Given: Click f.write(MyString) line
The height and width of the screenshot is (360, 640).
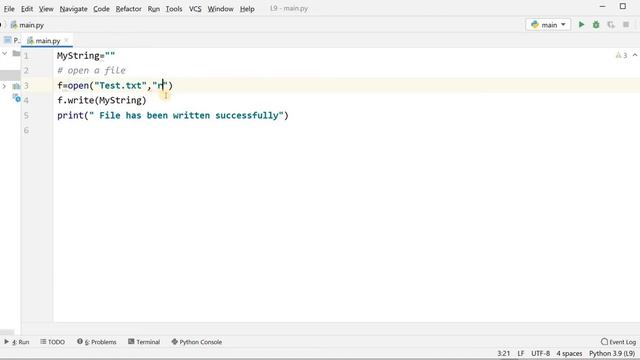Looking at the screenshot, I should click(x=102, y=100).
